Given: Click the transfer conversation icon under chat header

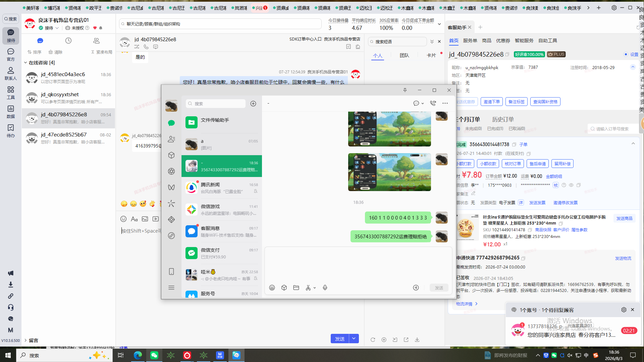Looking at the screenshot, I should tap(137, 47).
